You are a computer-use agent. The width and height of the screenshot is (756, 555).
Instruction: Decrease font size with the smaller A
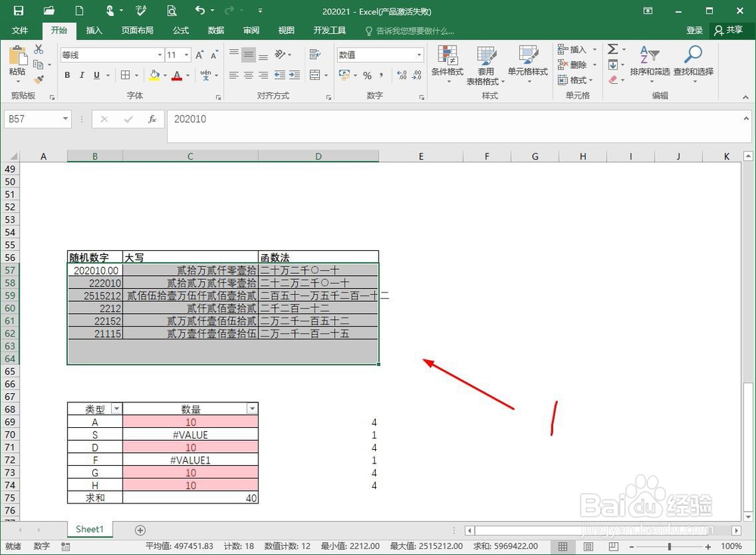tap(214, 55)
